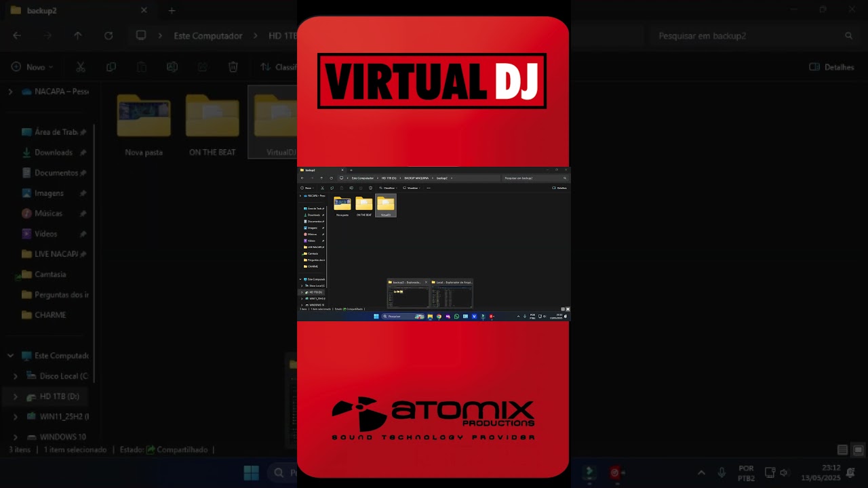Click the Windows Start logo in background taskbar
Viewport: 868px width, 488px height.
251,472
